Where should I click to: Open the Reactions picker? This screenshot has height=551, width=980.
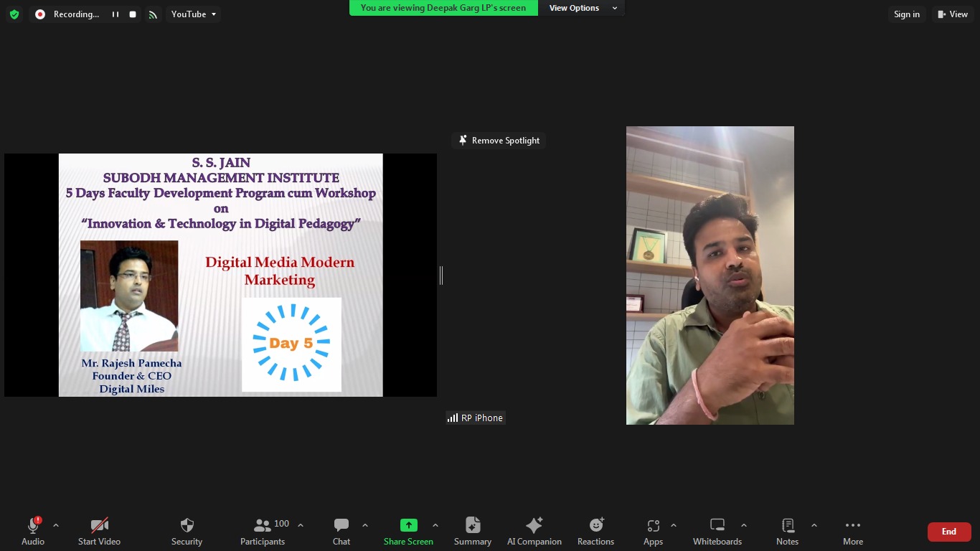point(595,531)
